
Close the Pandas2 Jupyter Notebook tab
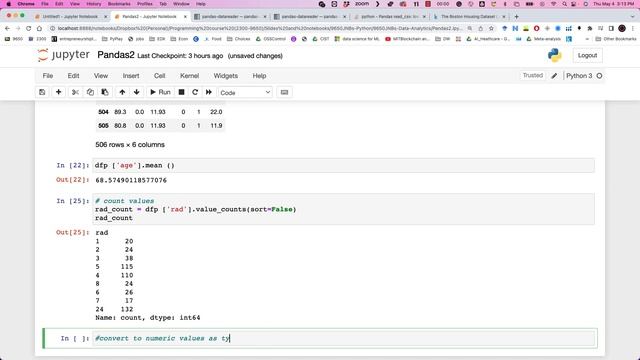(x=185, y=17)
